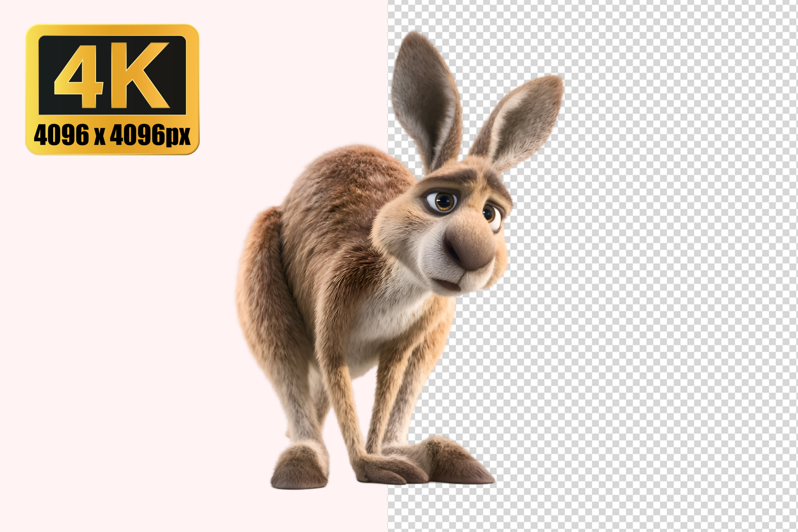Click the empty pink background area
Screen dimensions: 798x532
coord(133,319)
